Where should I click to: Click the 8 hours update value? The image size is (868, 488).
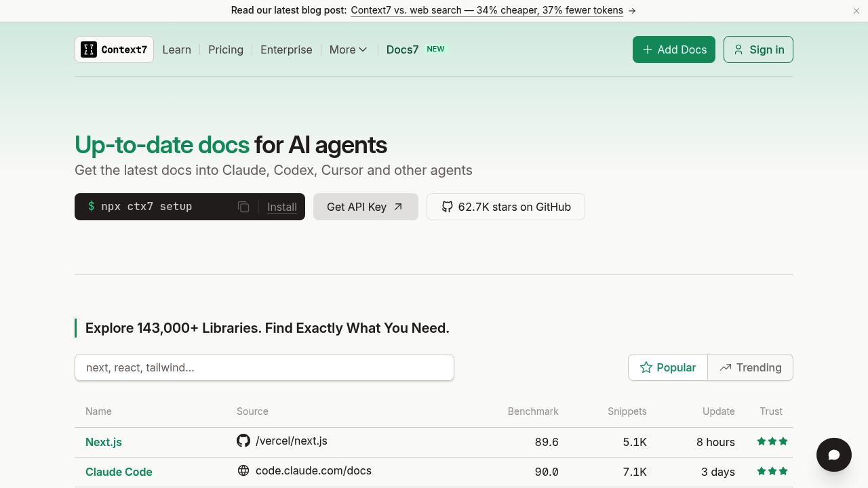(715, 442)
